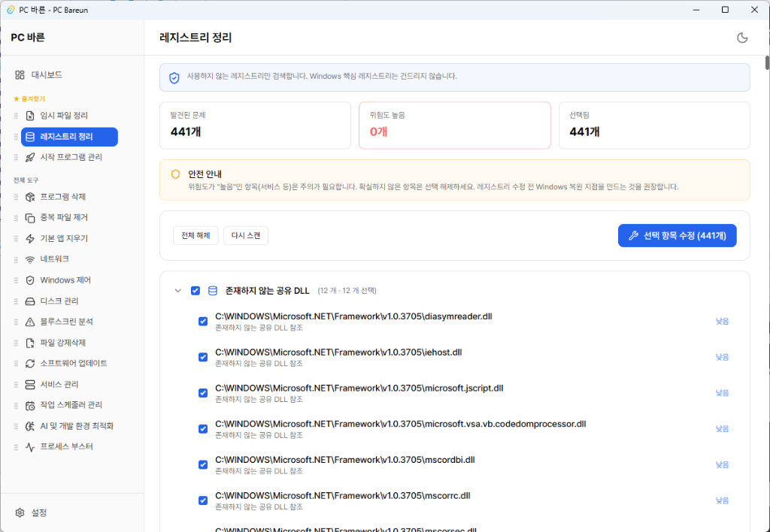
Task: Click the 위험도 높음 0개 card
Action: coord(455,125)
